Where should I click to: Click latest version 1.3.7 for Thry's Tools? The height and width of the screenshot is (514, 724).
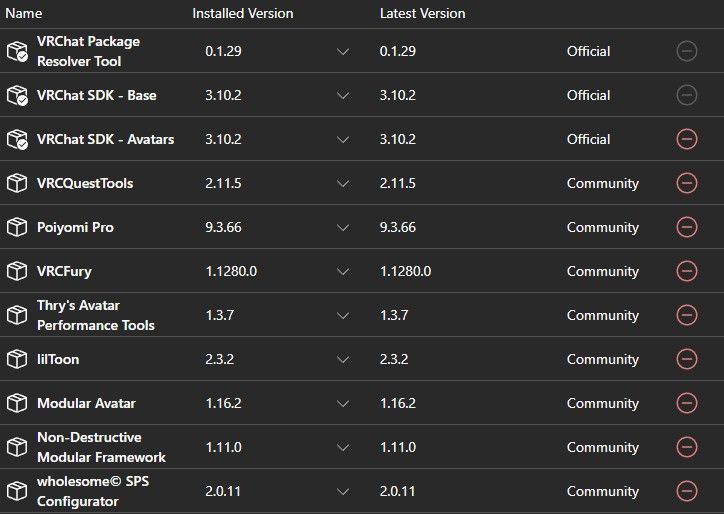coord(394,315)
